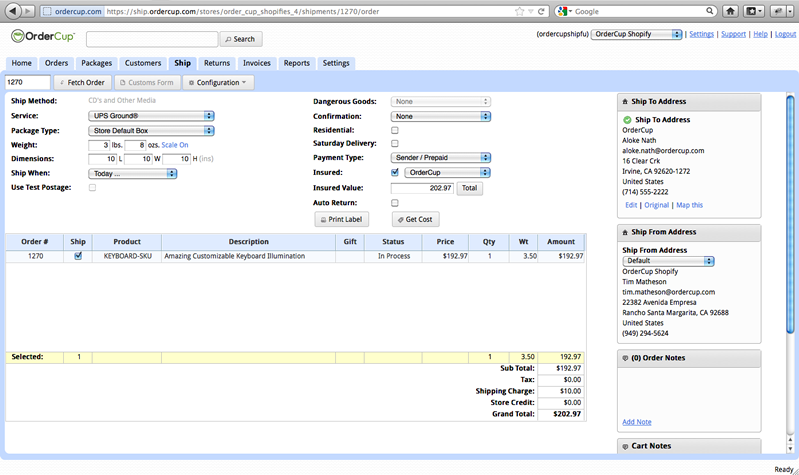Switch to the Returns tab
This screenshot has height=475, width=799.
pyautogui.click(x=217, y=63)
